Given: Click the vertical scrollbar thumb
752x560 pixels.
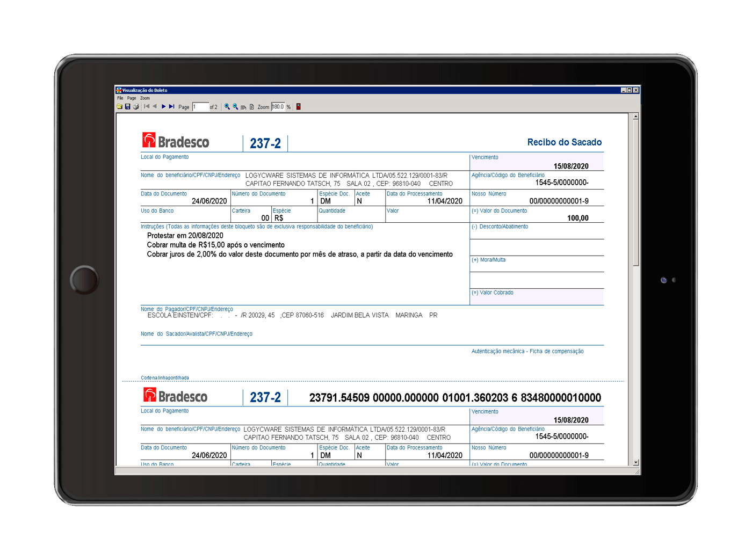Looking at the screenshot, I should point(636,193).
